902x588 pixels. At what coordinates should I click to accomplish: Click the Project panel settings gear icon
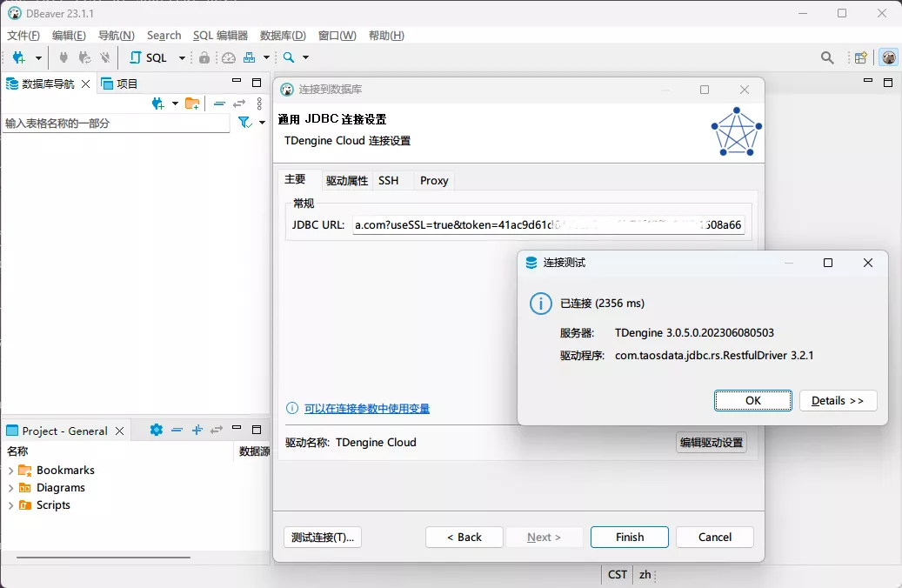pyautogui.click(x=157, y=430)
